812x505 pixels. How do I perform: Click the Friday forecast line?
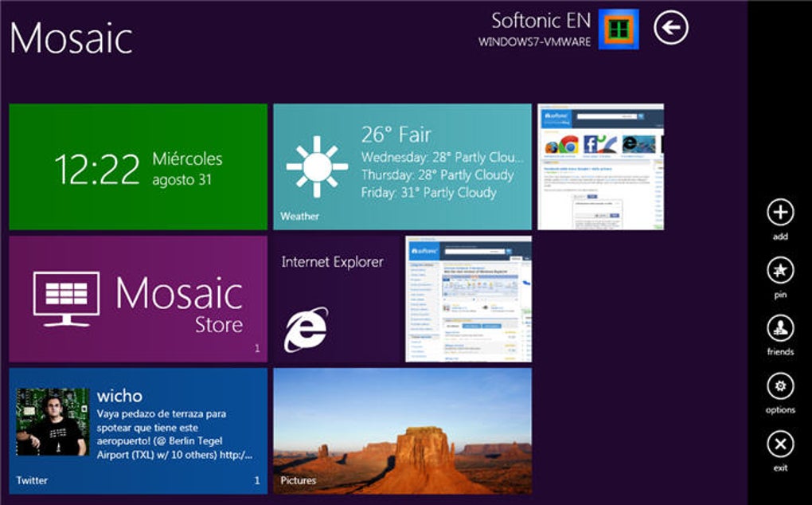[x=429, y=193]
